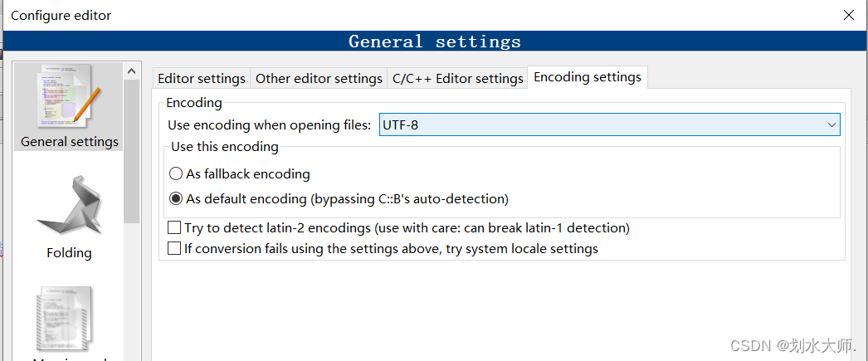Click the Use encoding when opening files label
The image size is (868, 361).
tap(270, 125)
